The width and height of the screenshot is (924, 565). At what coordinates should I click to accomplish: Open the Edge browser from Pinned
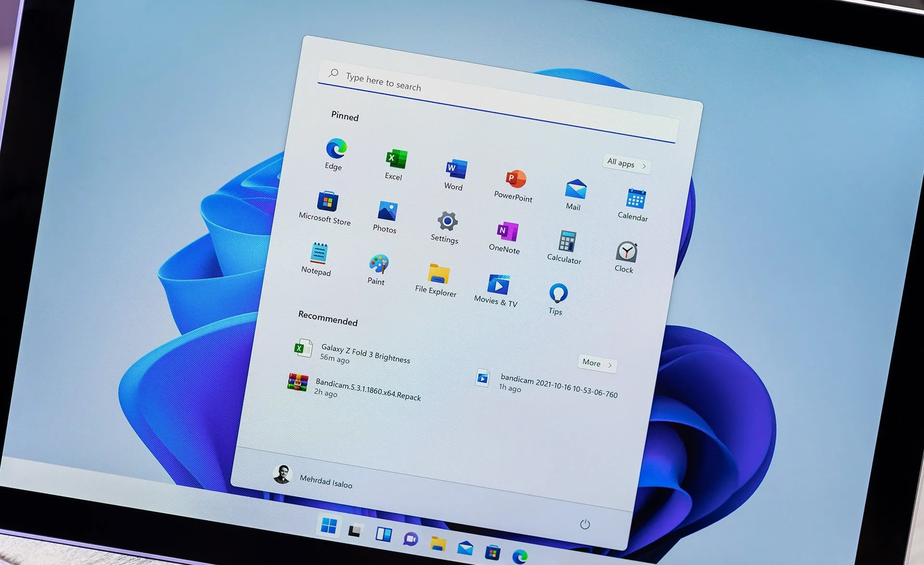tap(335, 149)
